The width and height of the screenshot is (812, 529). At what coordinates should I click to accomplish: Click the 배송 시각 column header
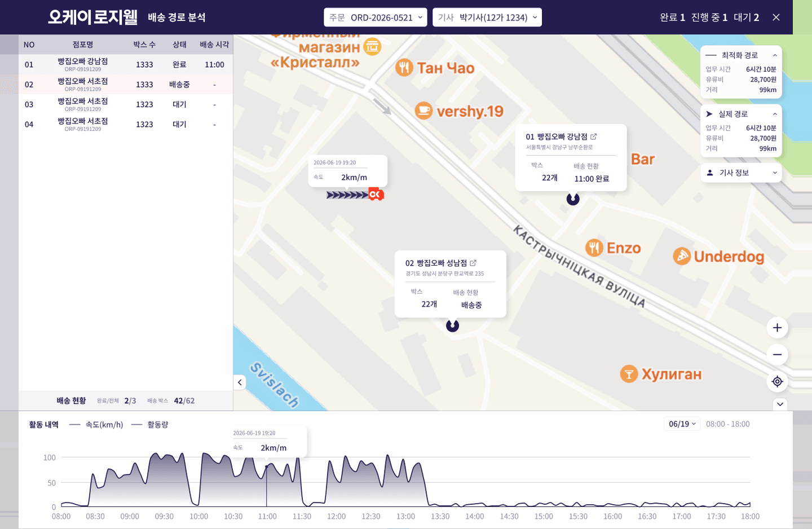coord(214,45)
